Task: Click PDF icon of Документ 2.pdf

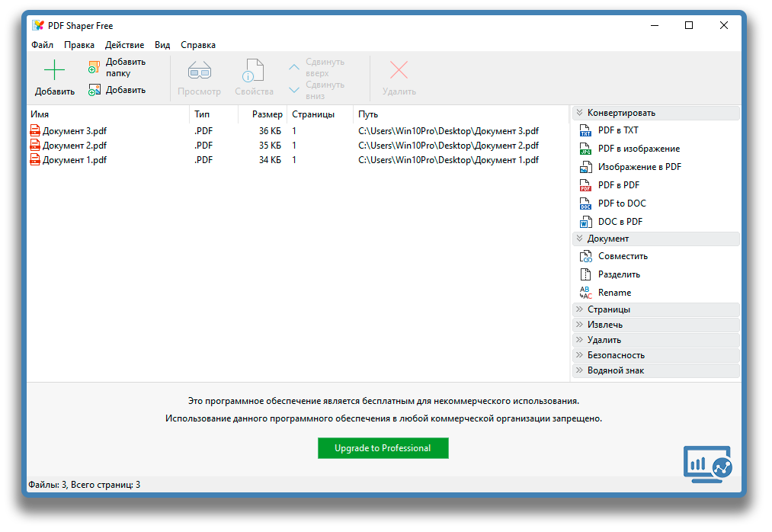Action: click(35, 146)
